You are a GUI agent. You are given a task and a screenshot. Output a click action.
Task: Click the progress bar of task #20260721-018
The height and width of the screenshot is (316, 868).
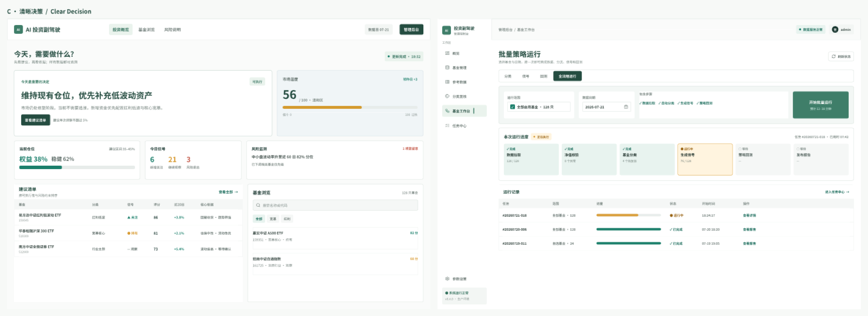pyautogui.click(x=628, y=215)
